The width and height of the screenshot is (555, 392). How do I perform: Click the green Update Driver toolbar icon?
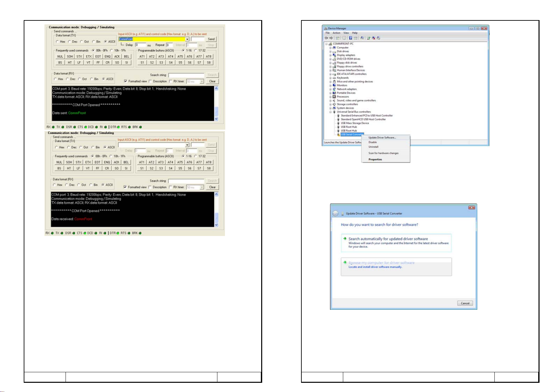369,38
